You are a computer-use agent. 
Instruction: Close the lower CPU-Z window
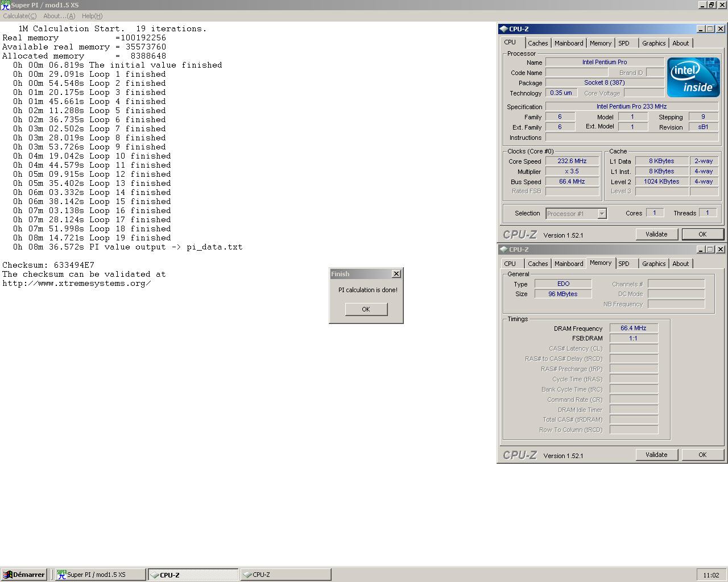click(x=721, y=249)
